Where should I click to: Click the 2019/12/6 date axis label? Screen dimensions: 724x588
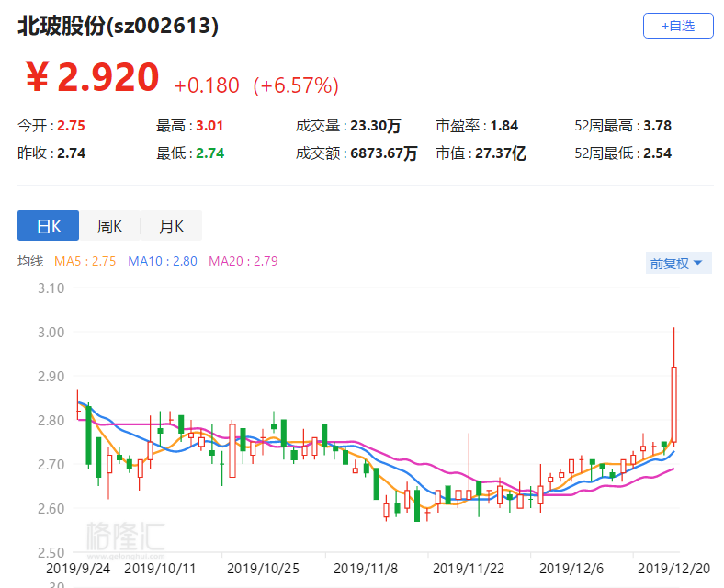tap(571, 568)
